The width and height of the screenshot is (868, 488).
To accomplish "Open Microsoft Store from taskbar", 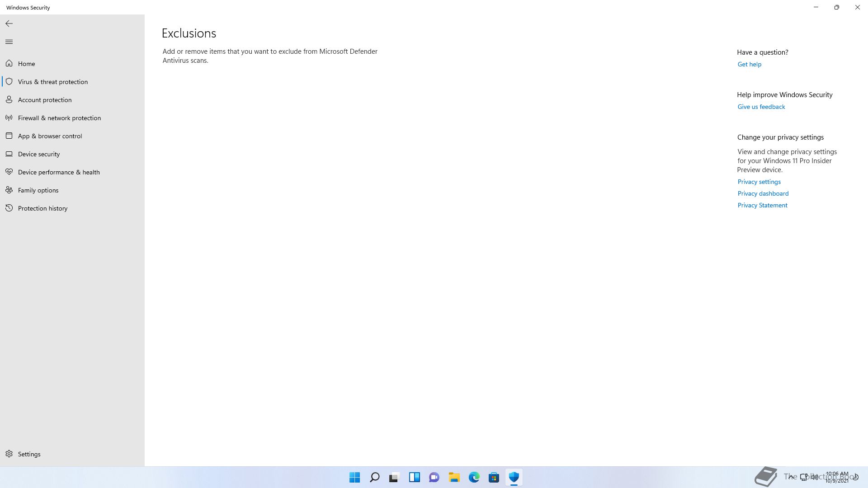I will pos(494,477).
